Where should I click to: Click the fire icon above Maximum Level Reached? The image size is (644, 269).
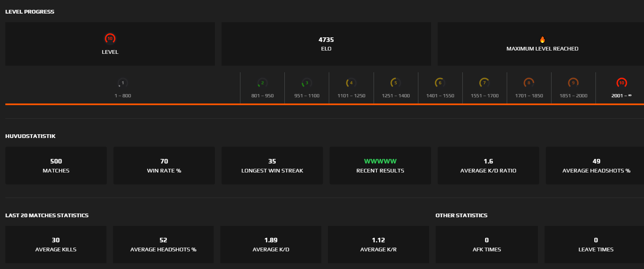pyautogui.click(x=542, y=40)
